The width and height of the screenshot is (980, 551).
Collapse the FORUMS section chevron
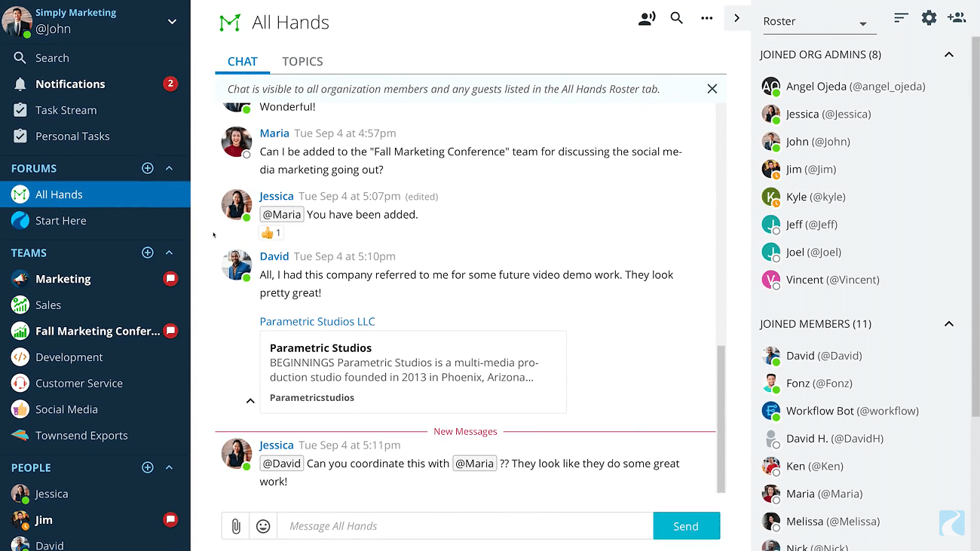coord(169,167)
